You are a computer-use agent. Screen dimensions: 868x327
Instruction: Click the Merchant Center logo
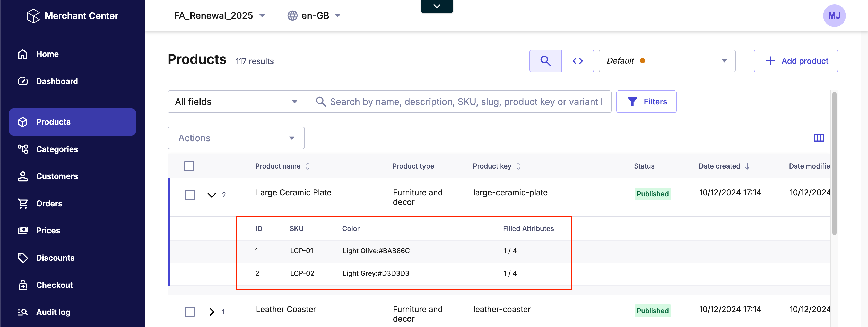(x=33, y=16)
